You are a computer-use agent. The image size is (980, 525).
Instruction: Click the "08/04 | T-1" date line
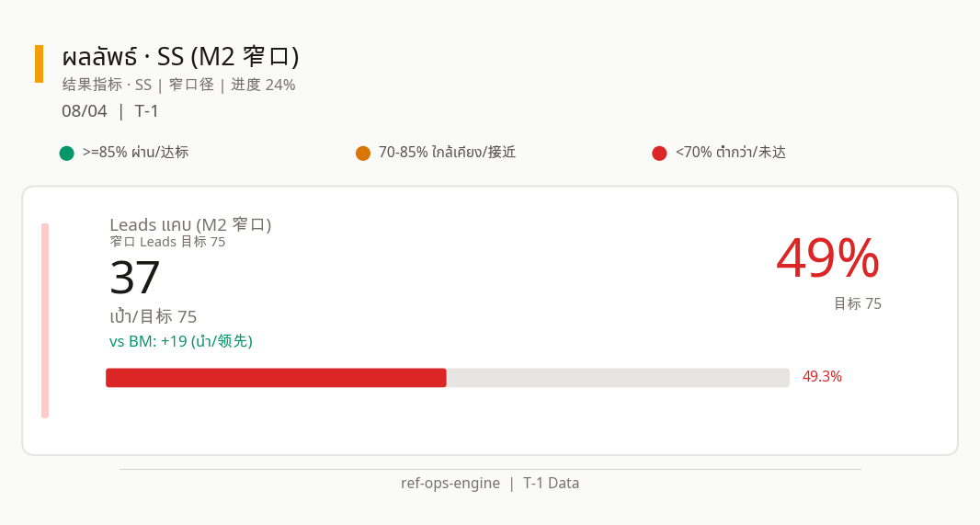tap(110, 111)
